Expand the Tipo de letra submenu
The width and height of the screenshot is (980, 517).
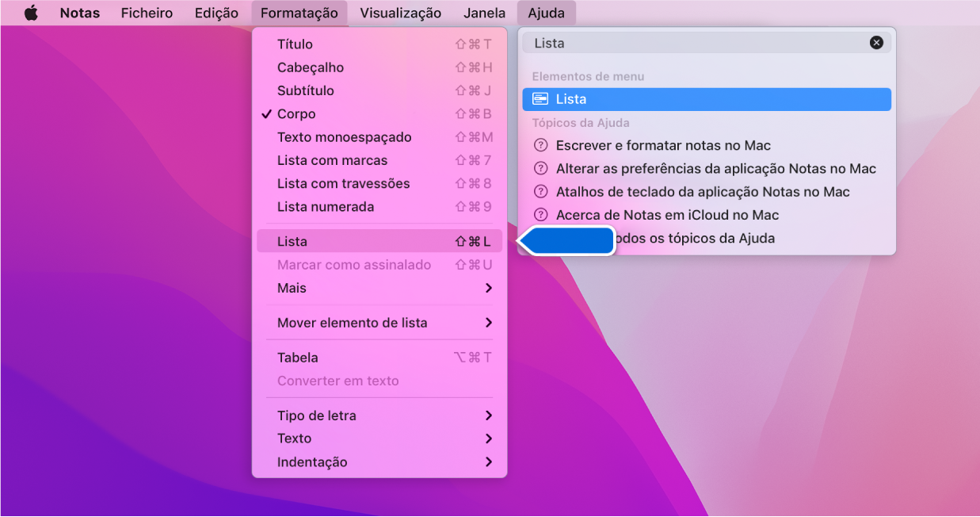click(x=316, y=415)
